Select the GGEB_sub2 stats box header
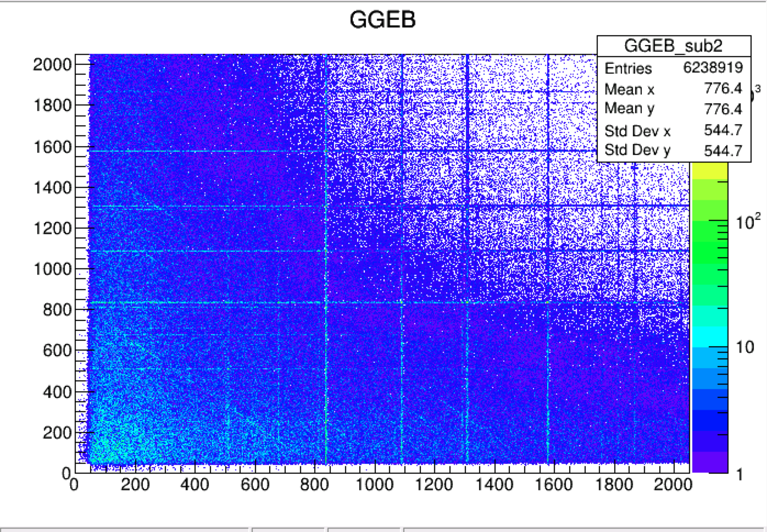Image resolution: width=767 pixels, height=532 pixels. pyautogui.click(x=674, y=46)
